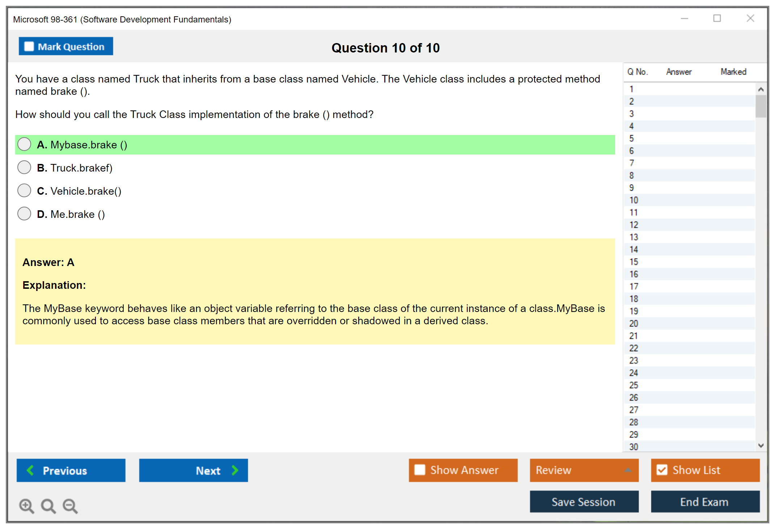Screen dimensions: 778x532
Task: Select option A Mybase.brake ()
Action: click(24, 144)
